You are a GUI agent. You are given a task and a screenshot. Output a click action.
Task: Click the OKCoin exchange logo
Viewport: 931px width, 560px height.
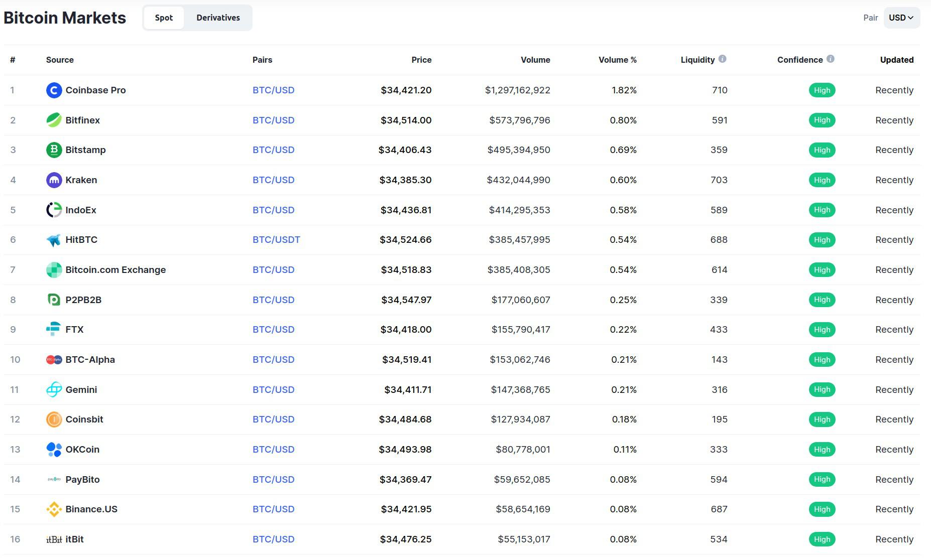54,449
